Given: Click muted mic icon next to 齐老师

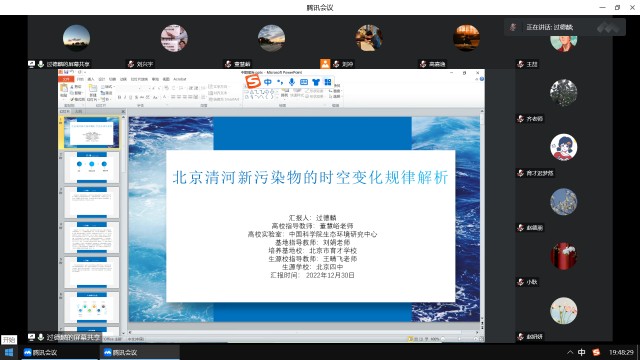Looking at the screenshot, I should [x=520, y=118].
